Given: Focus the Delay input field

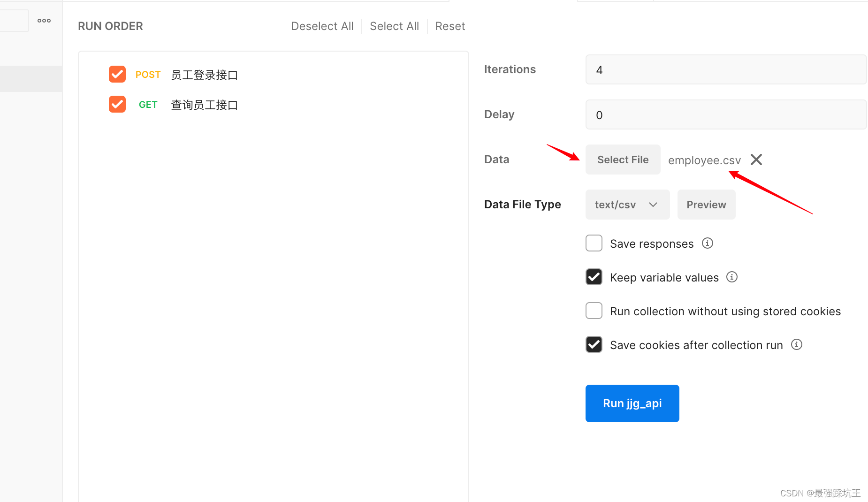Looking at the screenshot, I should click(x=726, y=114).
